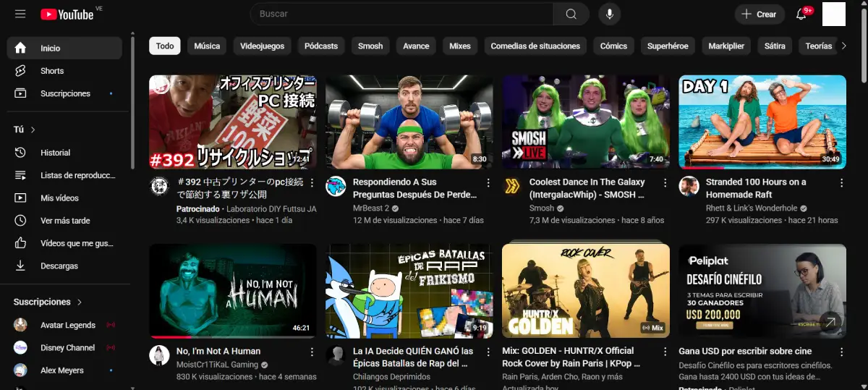Go to Inicio in sidebar

(x=51, y=48)
